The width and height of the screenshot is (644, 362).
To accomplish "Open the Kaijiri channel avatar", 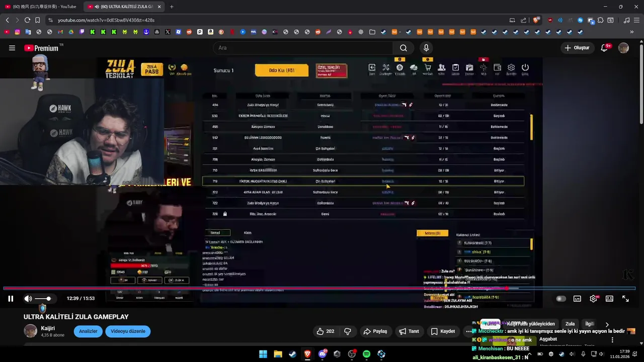I will [x=31, y=331].
